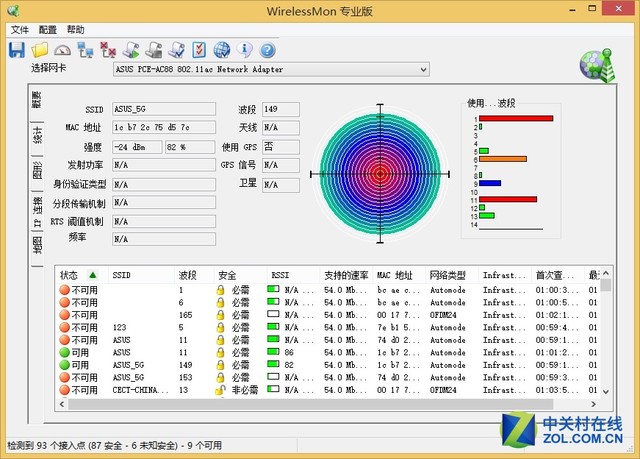Click the 波段 field showing 149
The image size is (640, 459).
[281, 109]
